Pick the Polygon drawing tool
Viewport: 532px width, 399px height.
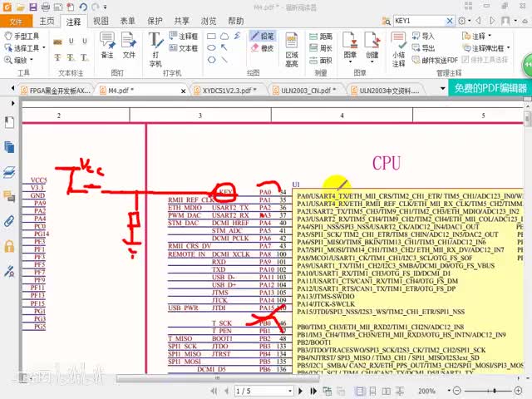(211, 60)
